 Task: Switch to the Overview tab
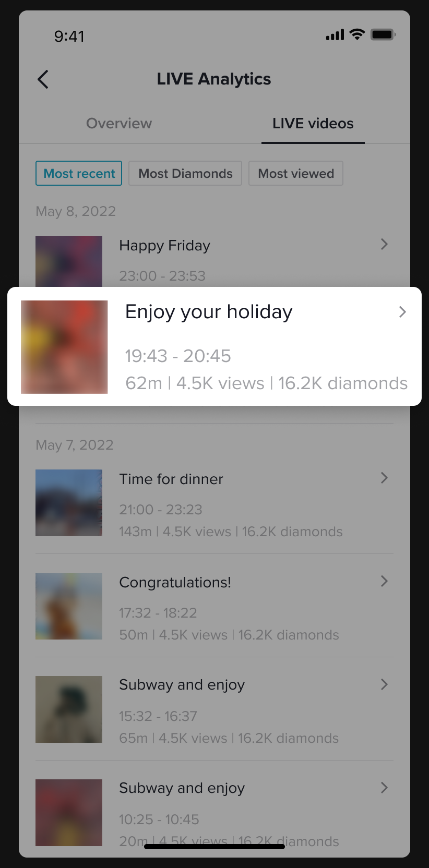point(119,124)
